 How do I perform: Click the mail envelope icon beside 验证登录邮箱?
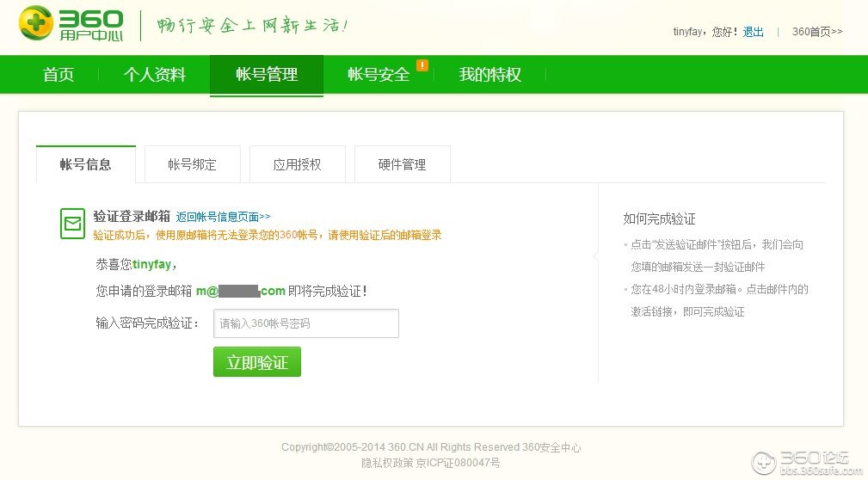click(72, 224)
